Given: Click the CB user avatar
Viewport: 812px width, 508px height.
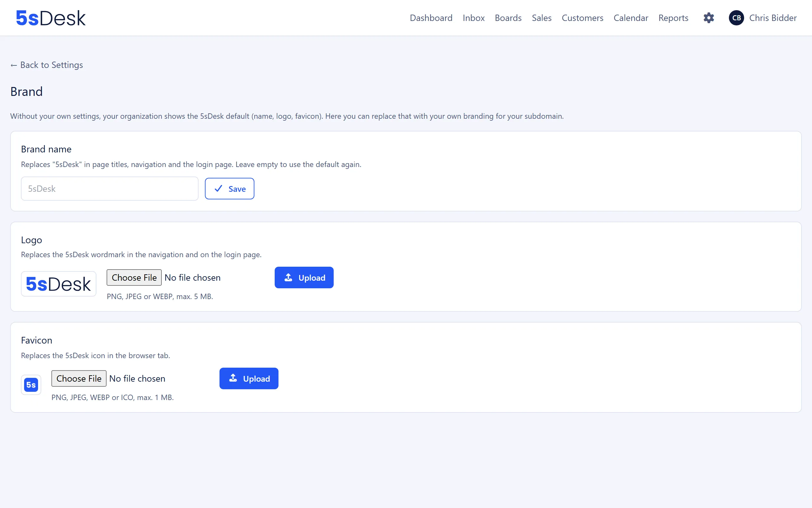Looking at the screenshot, I should tap(737, 18).
